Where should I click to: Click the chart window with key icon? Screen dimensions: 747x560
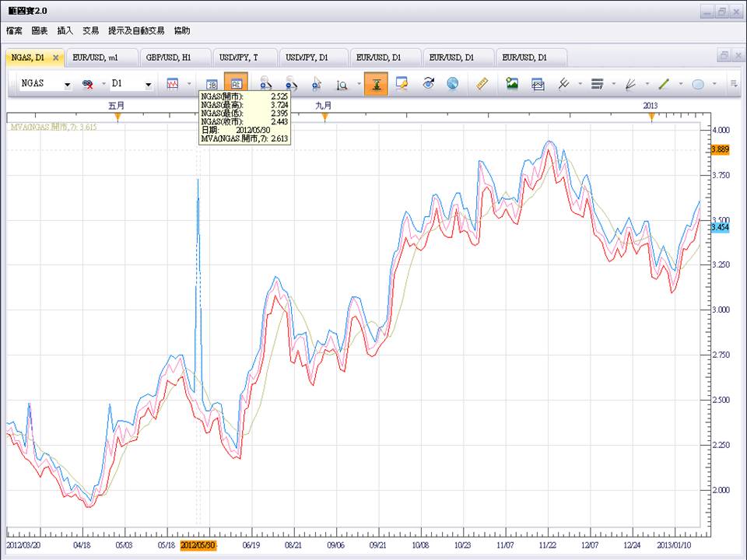(402, 84)
